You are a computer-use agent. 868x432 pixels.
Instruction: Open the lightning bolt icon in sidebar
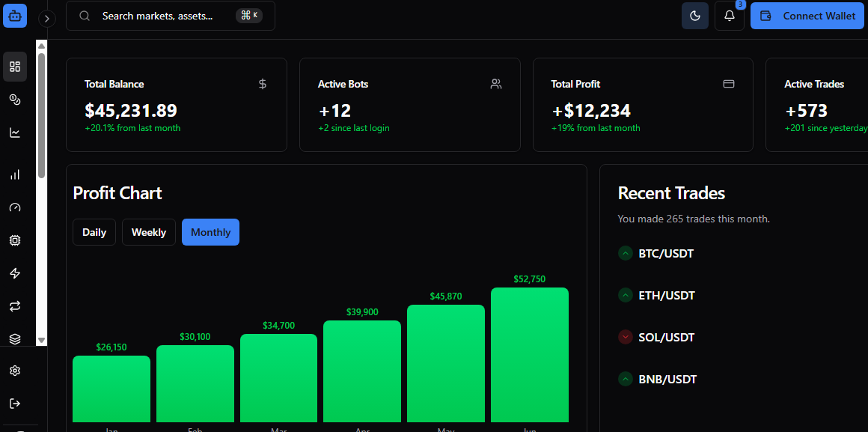(x=15, y=273)
